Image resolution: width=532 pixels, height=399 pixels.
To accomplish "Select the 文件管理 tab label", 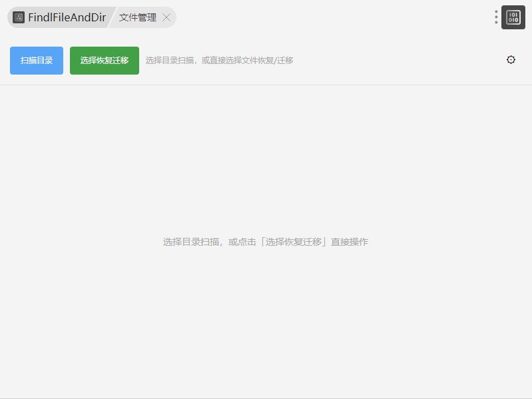I will tap(138, 17).
